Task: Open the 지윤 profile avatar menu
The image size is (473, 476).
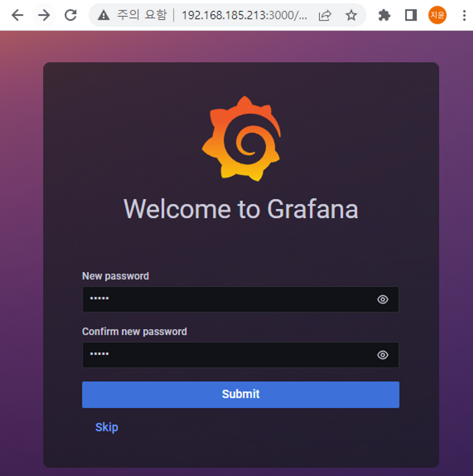Action: tap(437, 15)
